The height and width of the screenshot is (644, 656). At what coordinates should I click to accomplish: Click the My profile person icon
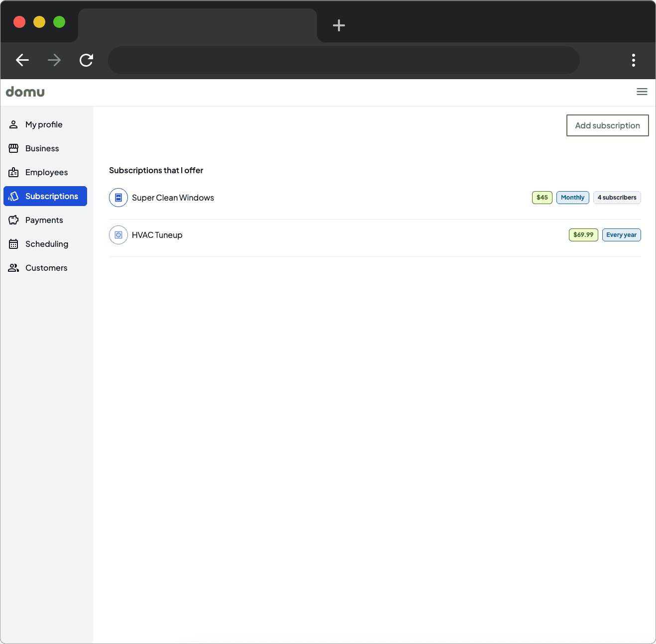coord(13,124)
